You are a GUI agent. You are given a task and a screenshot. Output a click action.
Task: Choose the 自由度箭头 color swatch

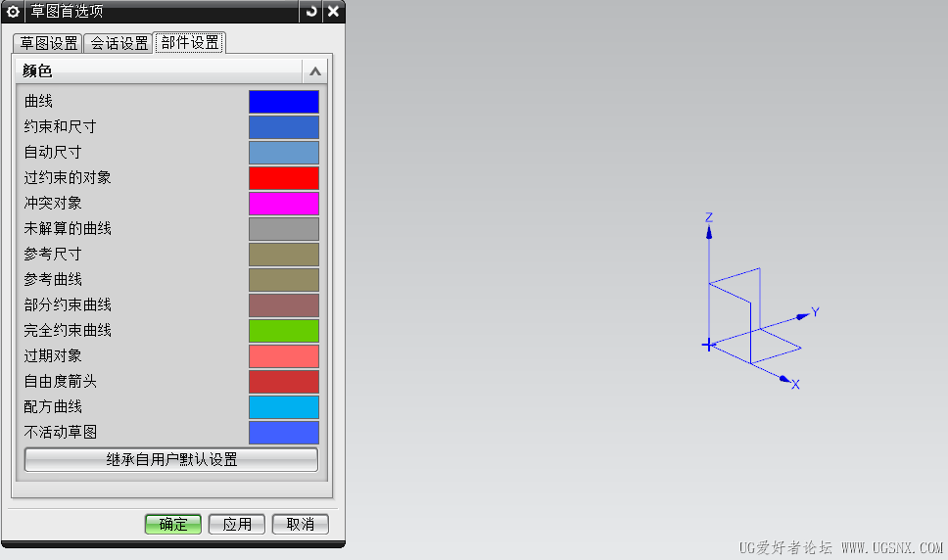[x=284, y=381]
